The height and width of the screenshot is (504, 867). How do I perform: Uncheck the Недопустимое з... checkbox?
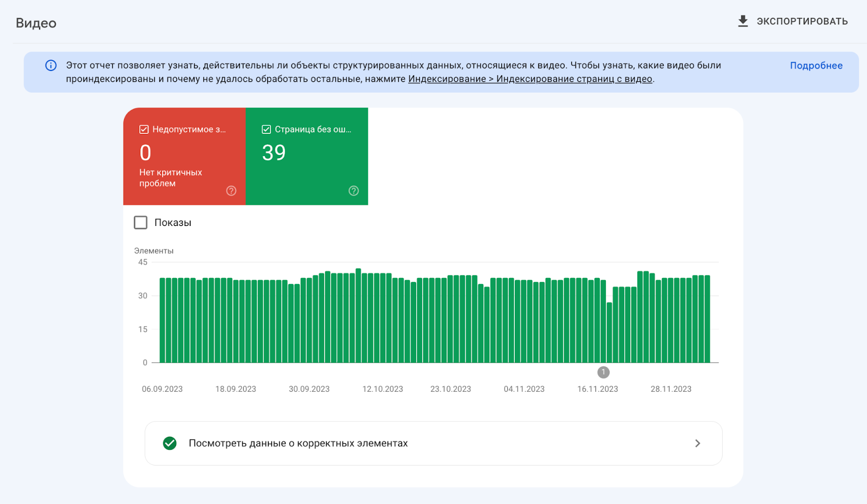[x=144, y=130]
